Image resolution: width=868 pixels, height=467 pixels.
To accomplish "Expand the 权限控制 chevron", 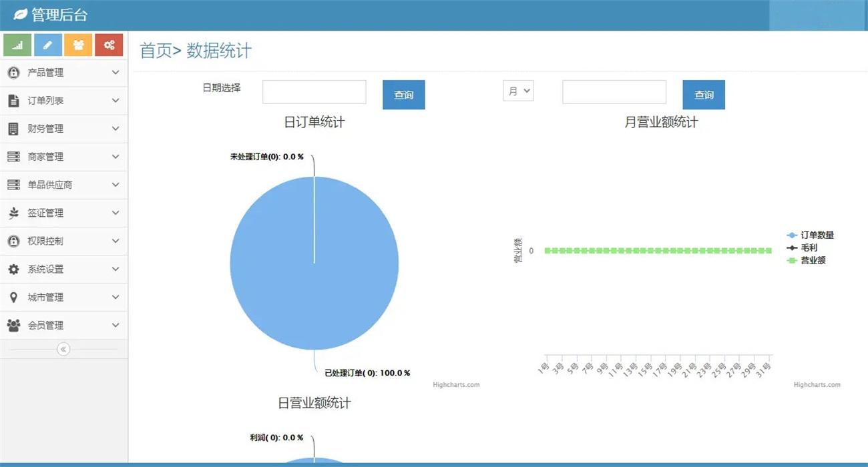I will tap(116, 241).
